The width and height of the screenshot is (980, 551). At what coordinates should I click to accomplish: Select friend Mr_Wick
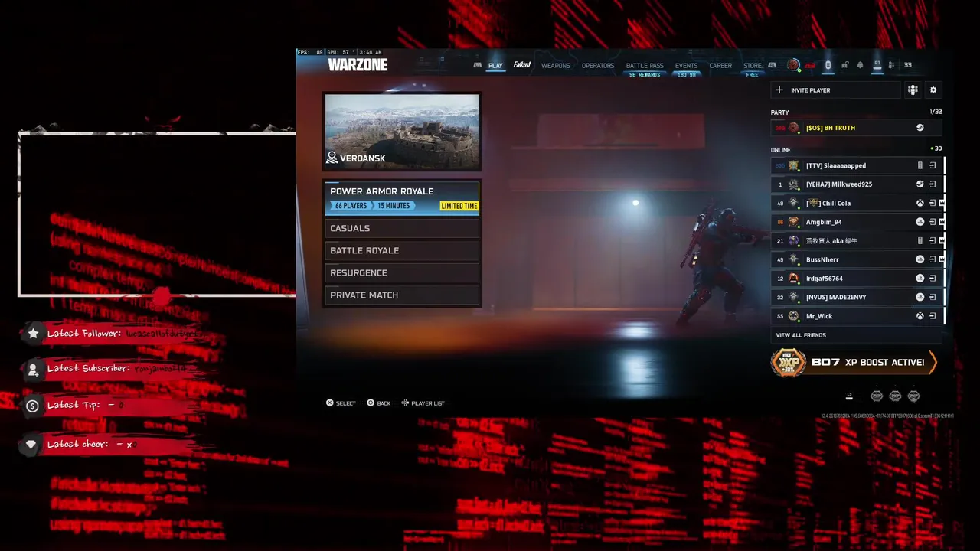point(856,316)
